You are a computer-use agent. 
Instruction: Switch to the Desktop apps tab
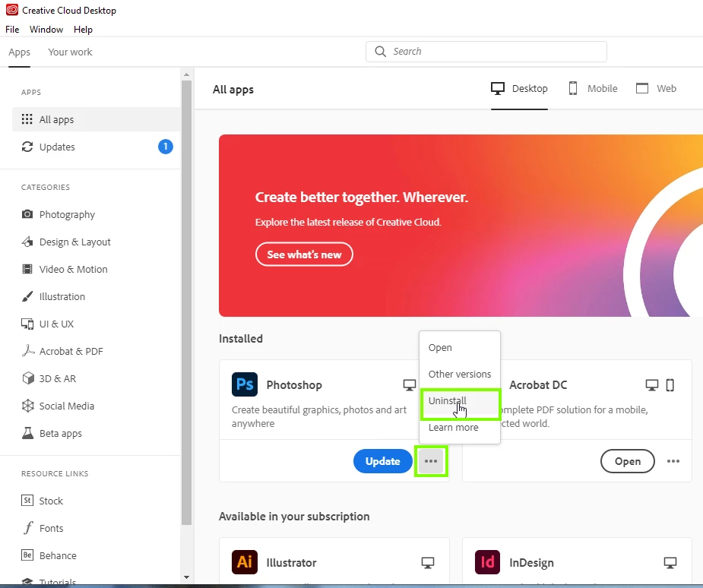click(x=519, y=88)
